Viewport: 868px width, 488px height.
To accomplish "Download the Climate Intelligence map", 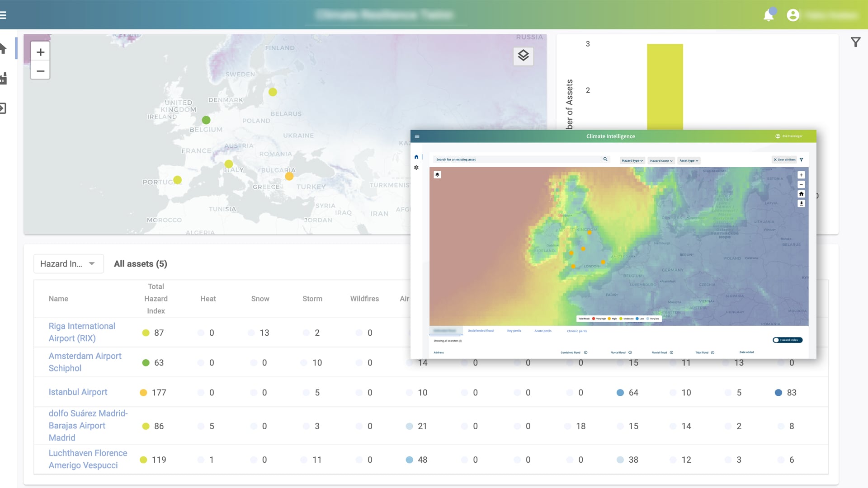I will coord(801,203).
